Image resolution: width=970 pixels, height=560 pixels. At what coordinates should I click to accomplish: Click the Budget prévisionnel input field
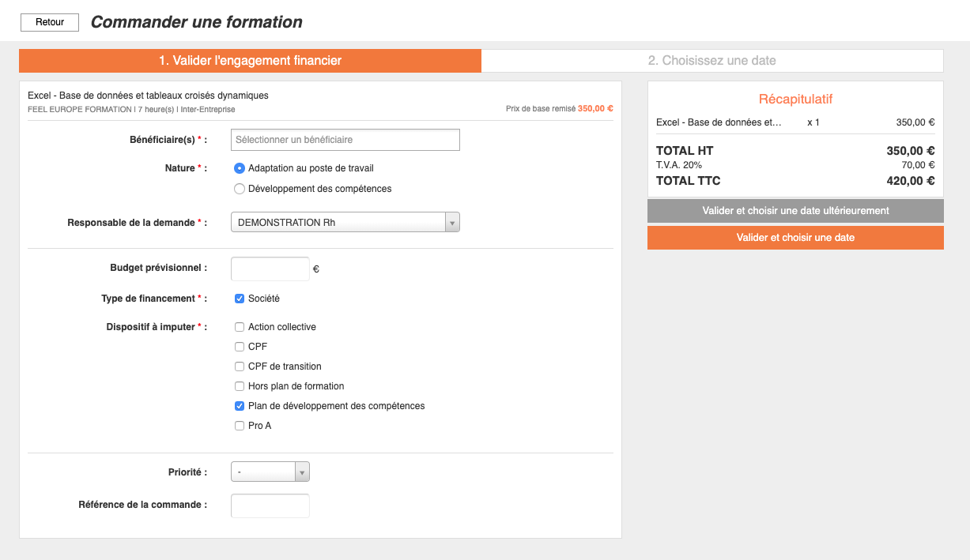(x=270, y=269)
